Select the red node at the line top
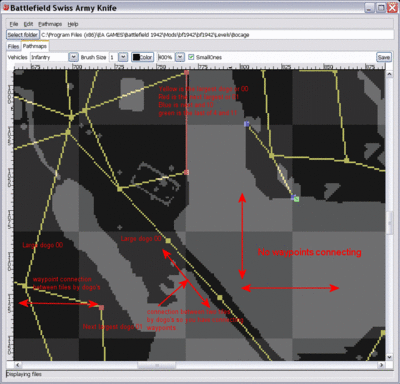400x384 pixels. 186,72
